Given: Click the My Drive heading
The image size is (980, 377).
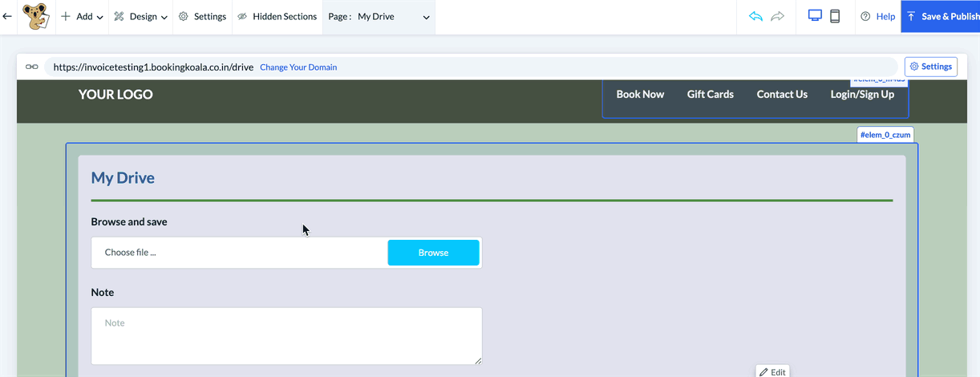Looking at the screenshot, I should [x=123, y=178].
